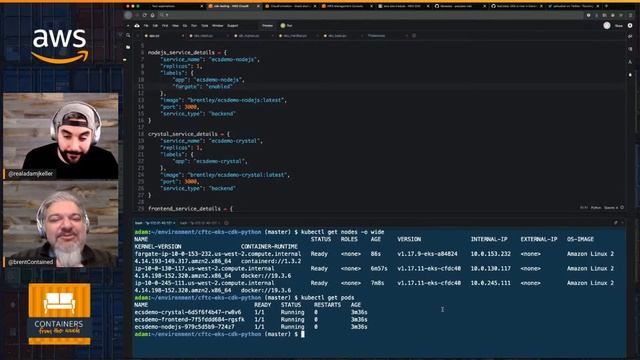This screenshot has height=360, width=640.
Task: Click the Share button
Action: tap(618, 25)
